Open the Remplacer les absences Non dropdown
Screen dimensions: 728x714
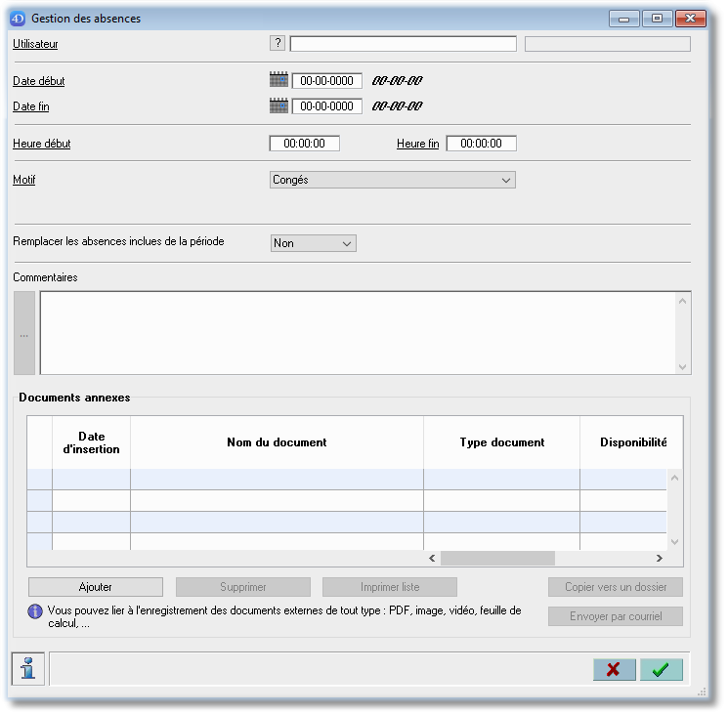(314, 243)
